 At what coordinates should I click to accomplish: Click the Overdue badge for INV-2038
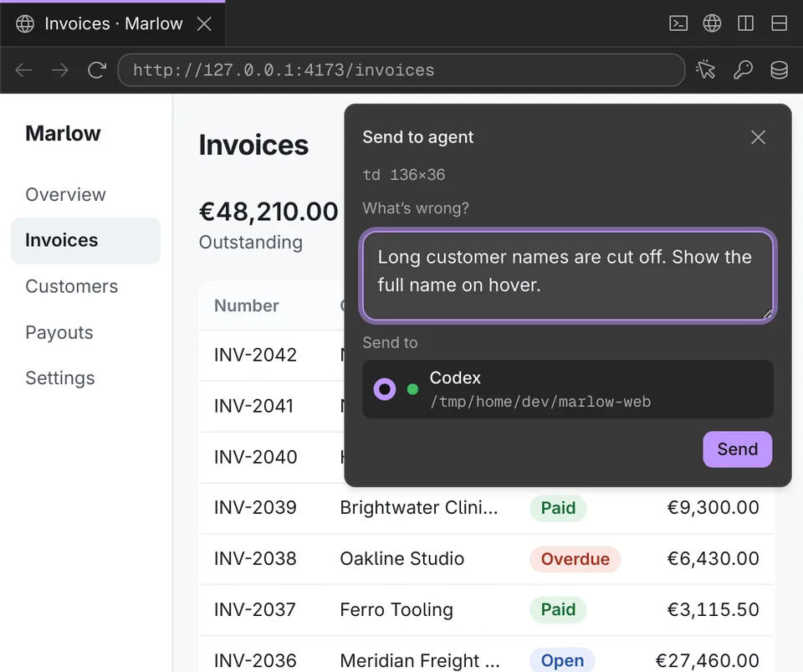(x=575, y=559)
